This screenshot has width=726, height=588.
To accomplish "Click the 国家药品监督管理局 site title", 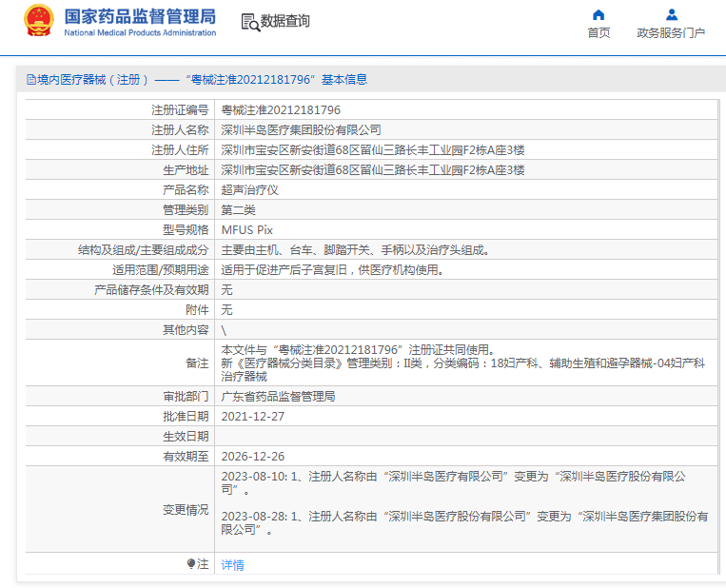I will (140, 17).
